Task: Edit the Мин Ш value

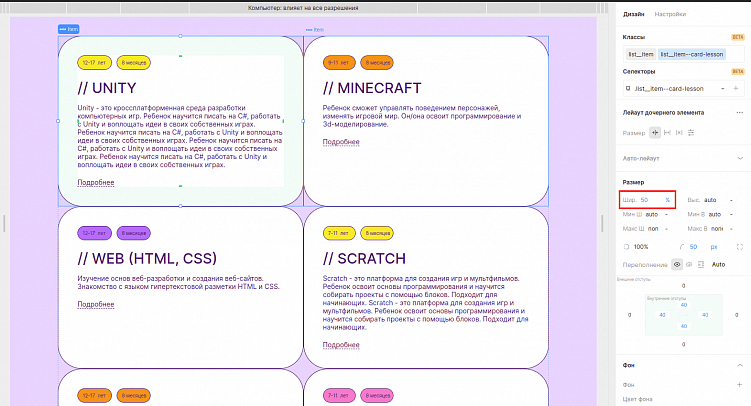Action: tap(652, 214)
